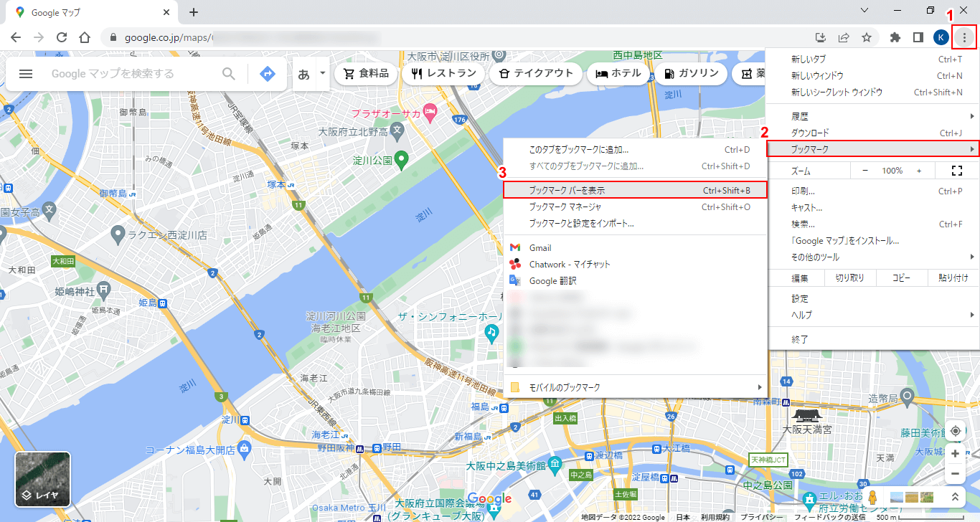Viewport: 980px width, 522px height.
Task: Click the install app icon in address bar
Action: click(x=822, y=37)
